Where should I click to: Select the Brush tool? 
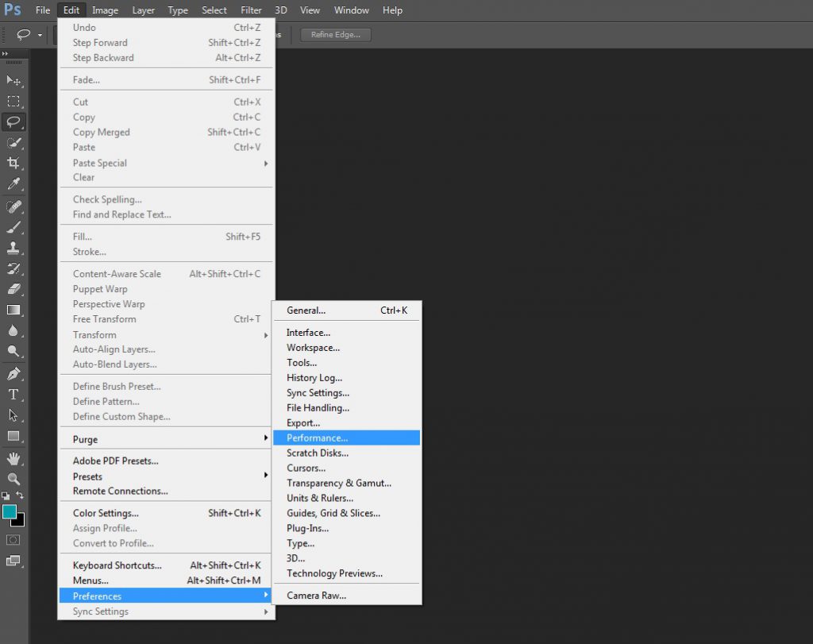pos(13,227)
